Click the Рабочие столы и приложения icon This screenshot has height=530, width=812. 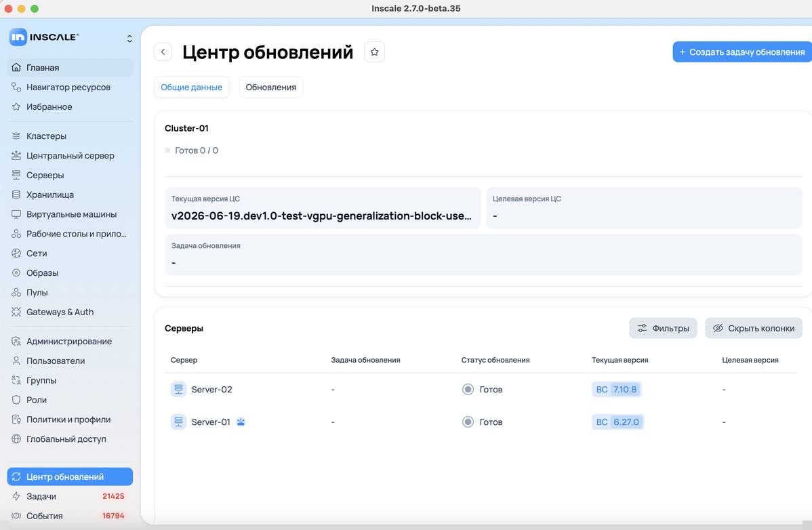[x=16, y=234]
